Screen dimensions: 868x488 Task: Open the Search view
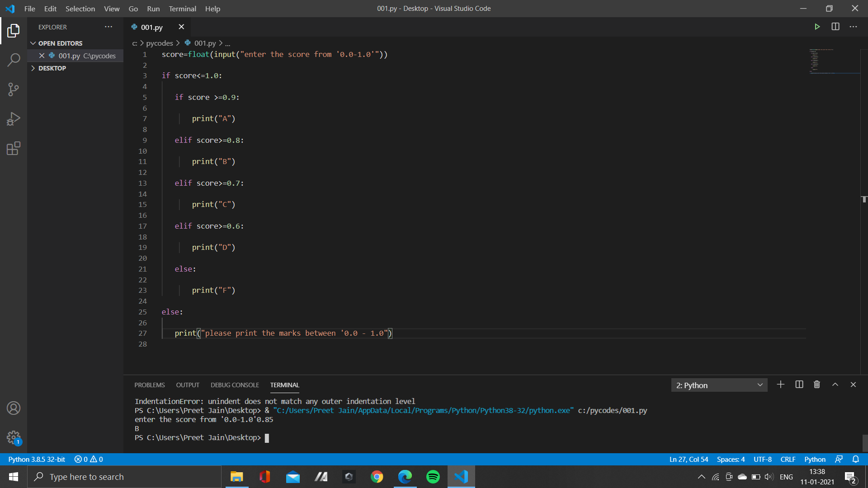[14, 60]
